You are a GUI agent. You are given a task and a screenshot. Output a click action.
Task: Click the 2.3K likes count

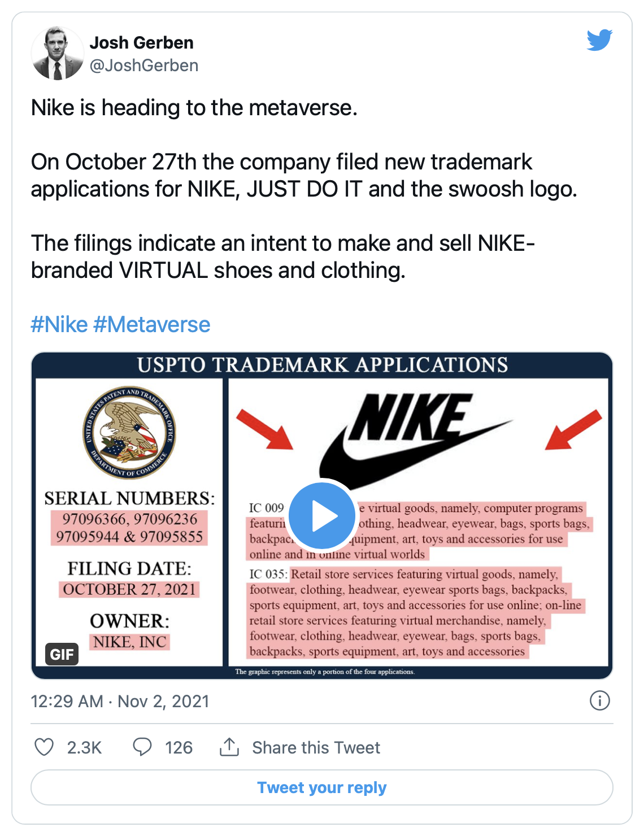pos(84,747)
